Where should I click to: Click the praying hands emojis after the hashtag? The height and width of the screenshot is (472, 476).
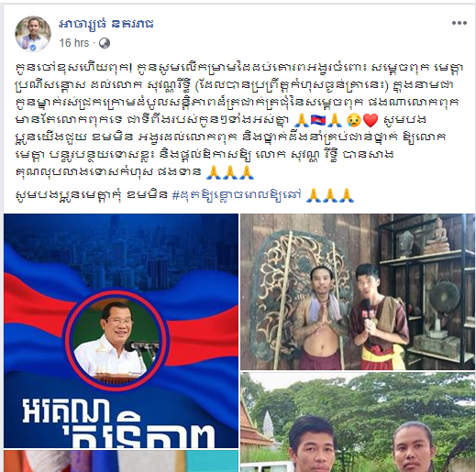pyautogui.click(x=330, y=195)
